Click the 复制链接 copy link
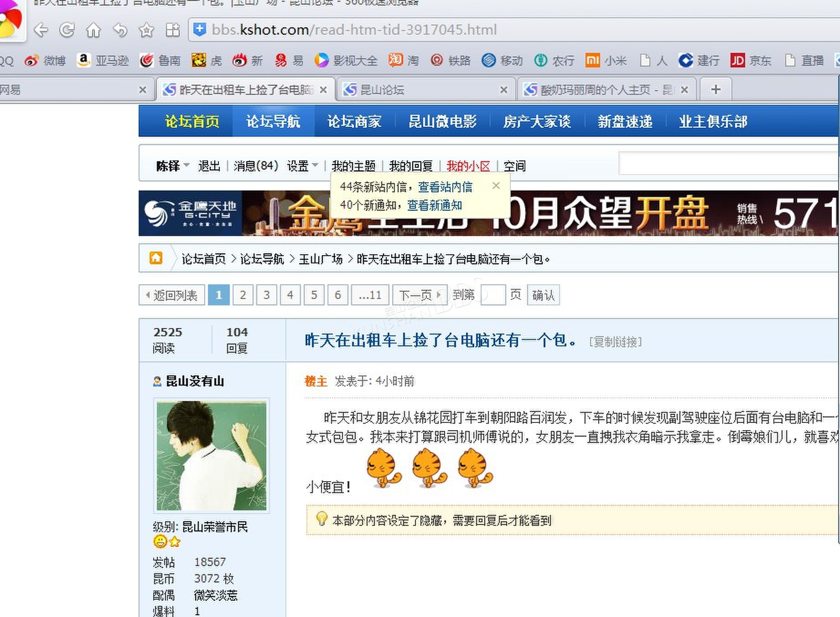 click(616, 342)
